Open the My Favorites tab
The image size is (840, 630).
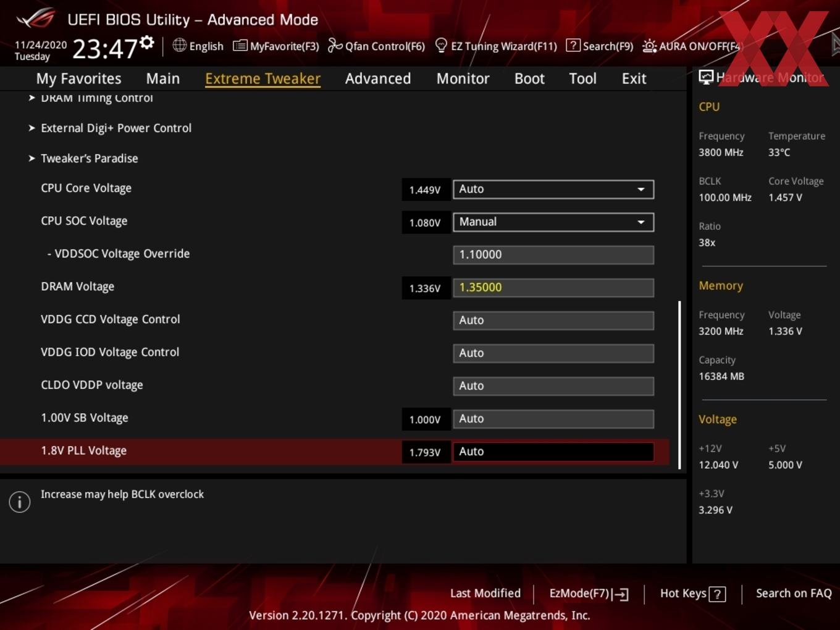[78, 78]
